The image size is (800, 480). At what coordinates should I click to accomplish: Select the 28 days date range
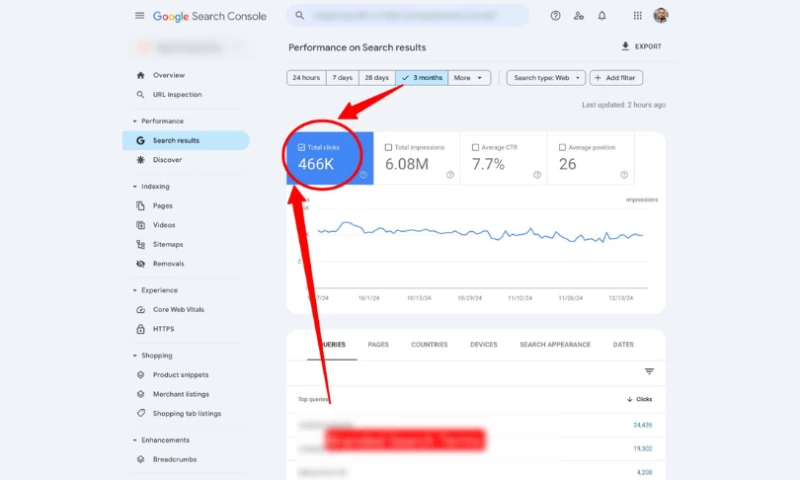point(377,78)
